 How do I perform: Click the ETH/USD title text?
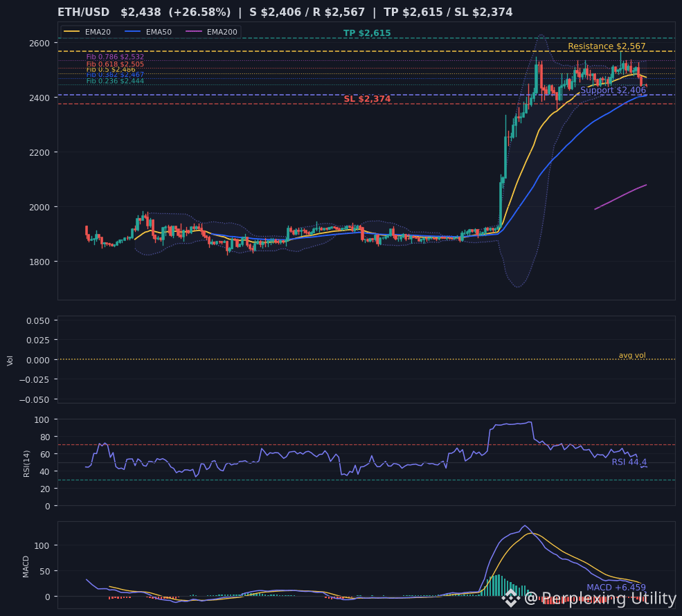point(83,12)
